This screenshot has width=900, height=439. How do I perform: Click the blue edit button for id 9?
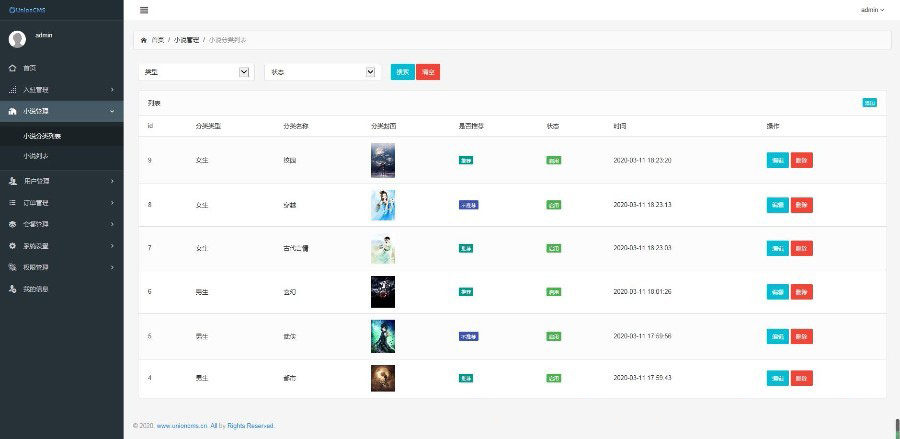[777, 160]
